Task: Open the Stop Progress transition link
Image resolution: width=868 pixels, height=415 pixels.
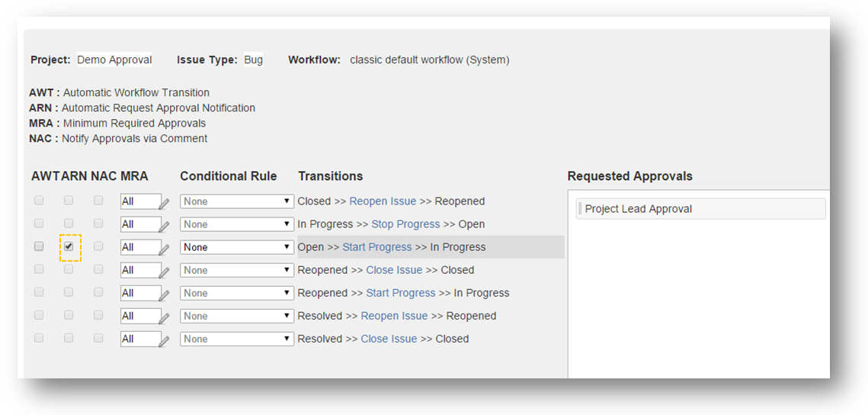Action: (405, 224)
